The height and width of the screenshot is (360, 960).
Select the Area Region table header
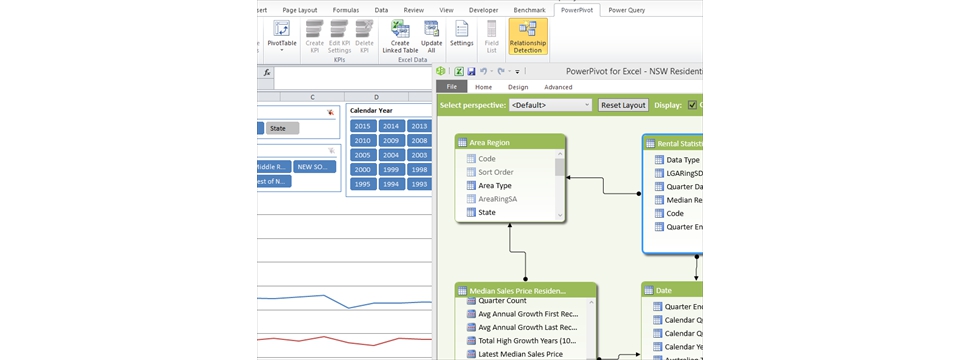510,143
